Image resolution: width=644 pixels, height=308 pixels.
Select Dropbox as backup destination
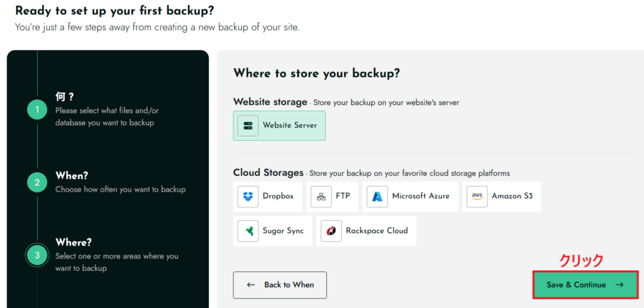270,196
